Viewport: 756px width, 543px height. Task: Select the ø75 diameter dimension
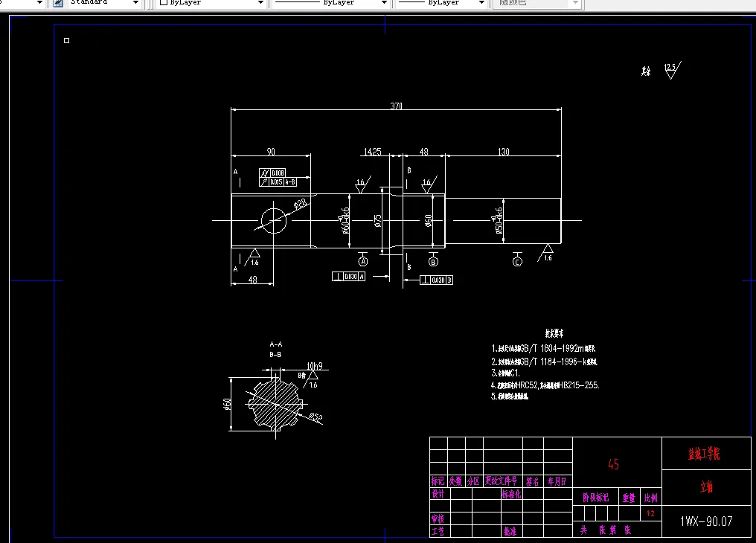tap(378, 221)
